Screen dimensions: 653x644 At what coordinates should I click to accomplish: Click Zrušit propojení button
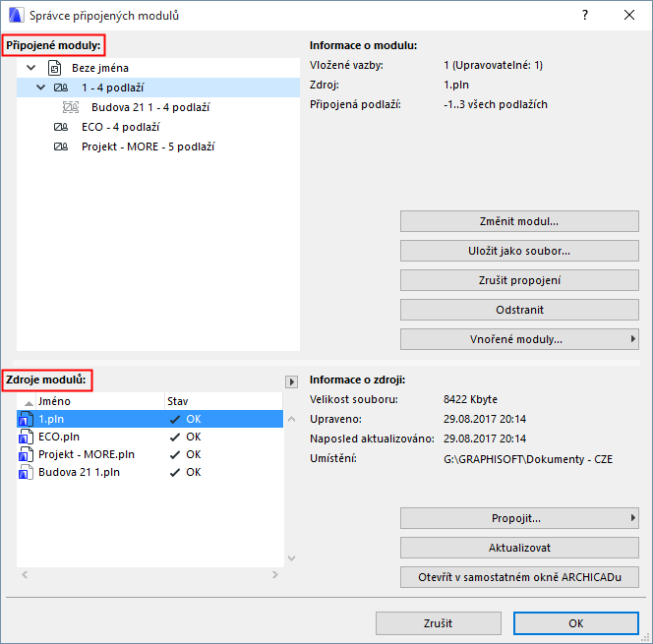pos(519,280)
